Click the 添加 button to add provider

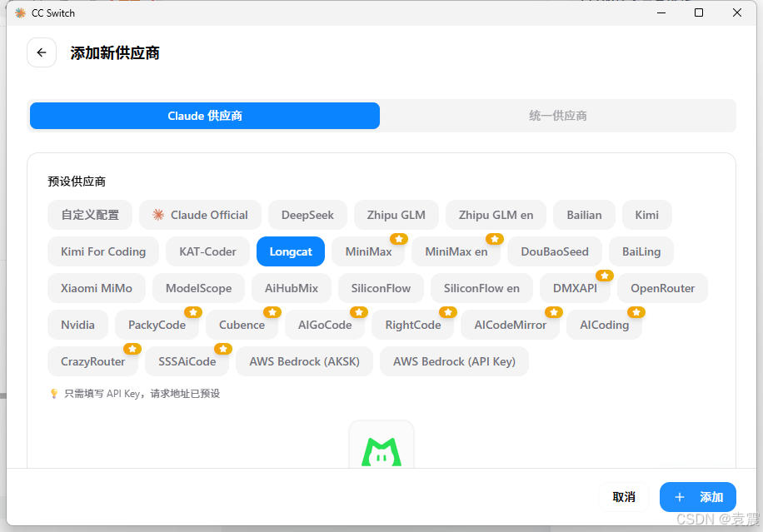(x=698, y=497)
